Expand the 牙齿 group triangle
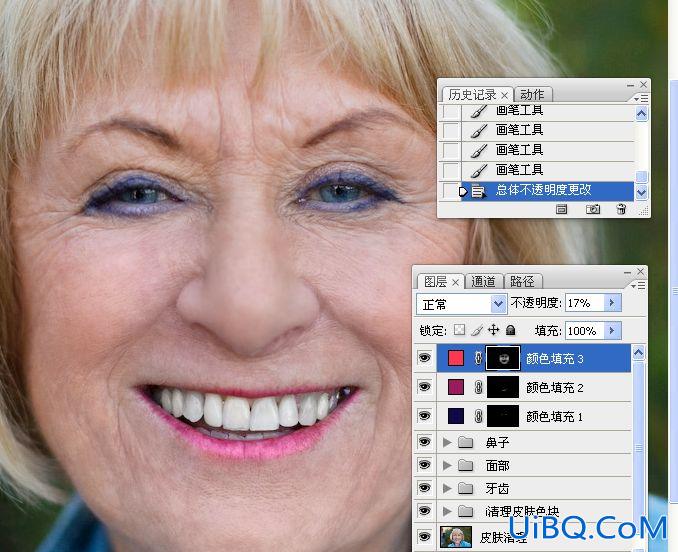The height and width of the screenshot is (552, 678). [x=447, y=488]
